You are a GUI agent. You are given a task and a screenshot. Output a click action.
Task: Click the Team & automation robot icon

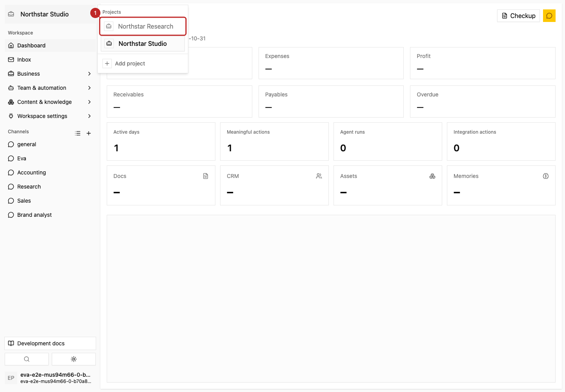point(11,88)
